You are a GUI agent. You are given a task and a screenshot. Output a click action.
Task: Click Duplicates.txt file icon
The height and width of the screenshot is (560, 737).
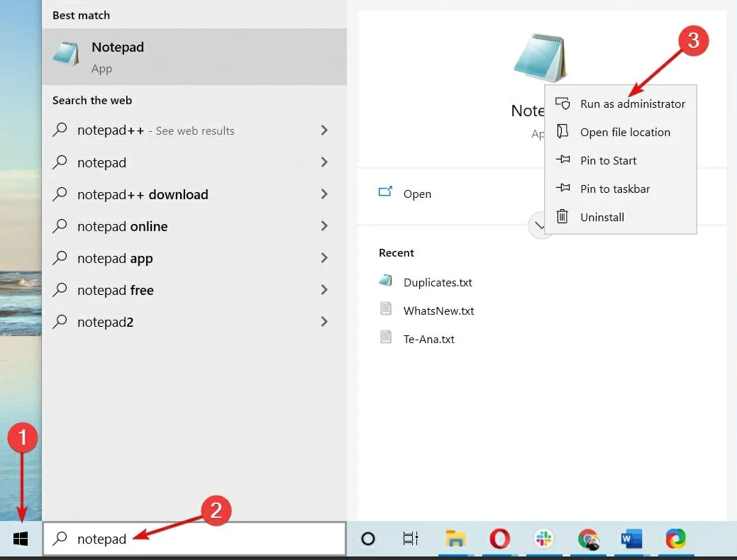(x=385, y=281)
